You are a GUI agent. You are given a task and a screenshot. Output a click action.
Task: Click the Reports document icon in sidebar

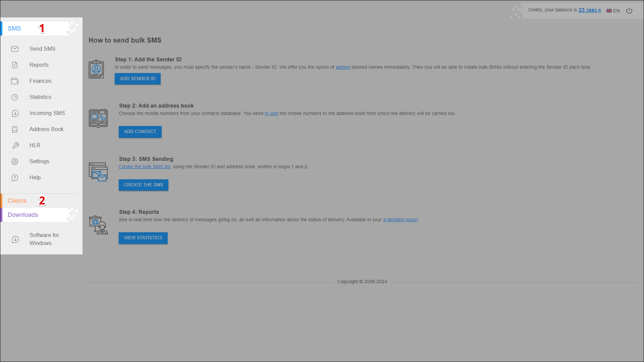click(15, 65)
